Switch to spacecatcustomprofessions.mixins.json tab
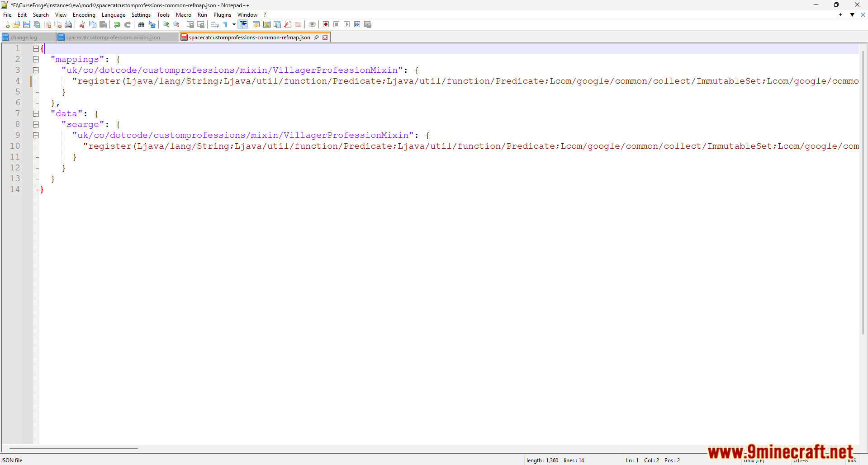 pyautogui.click(x=117, y=38)
